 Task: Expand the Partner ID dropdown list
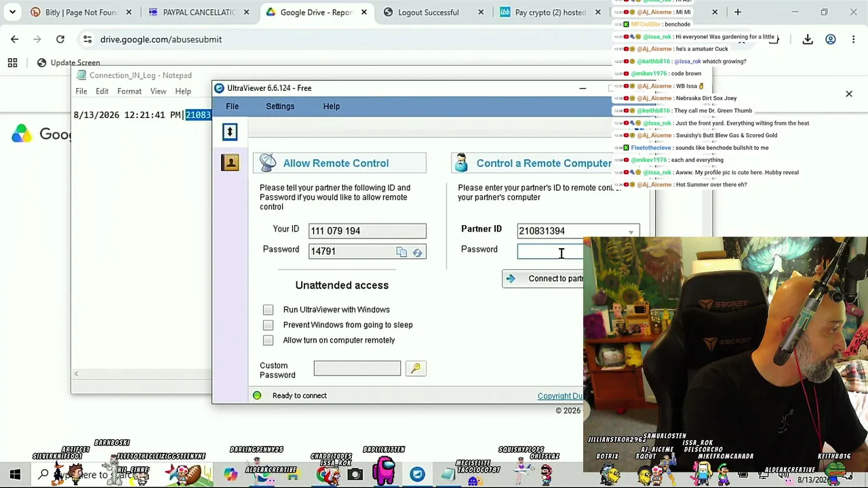tap(631, 232)
